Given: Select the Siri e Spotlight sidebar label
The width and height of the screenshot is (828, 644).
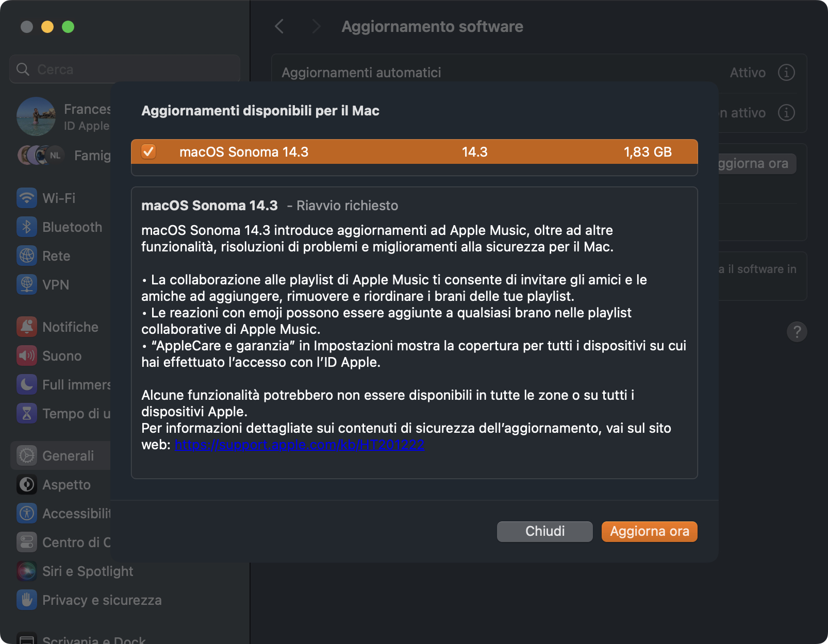Looking at the screenshot, I should pyautogui.click(x=88, y=571).
